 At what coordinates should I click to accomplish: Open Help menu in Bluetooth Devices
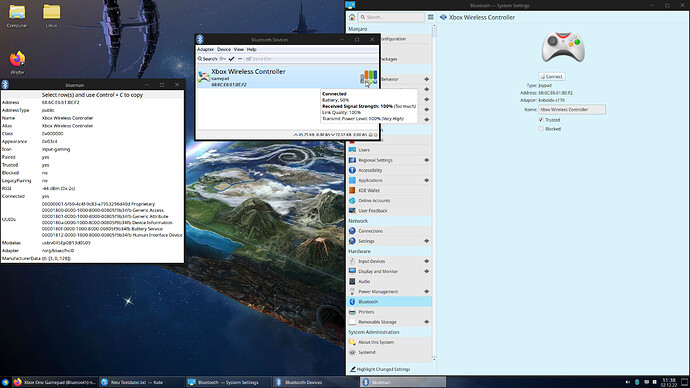tap(252, 49)
